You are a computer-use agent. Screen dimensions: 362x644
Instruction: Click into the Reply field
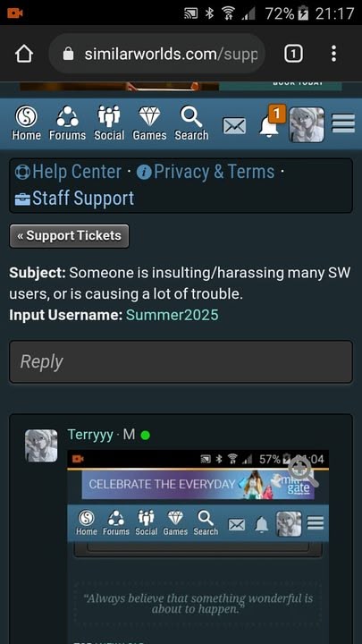pyautogui.click(x=181, y=362)
